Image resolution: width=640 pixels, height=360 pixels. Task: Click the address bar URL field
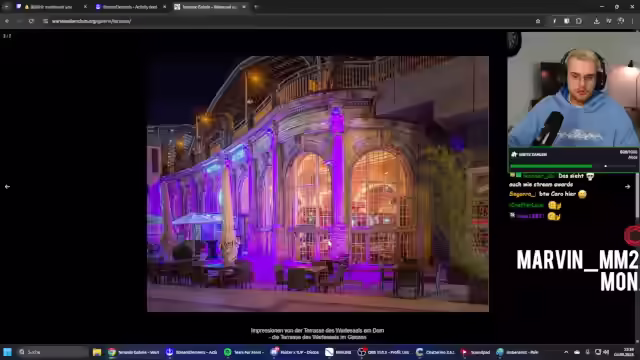point(286,21)
